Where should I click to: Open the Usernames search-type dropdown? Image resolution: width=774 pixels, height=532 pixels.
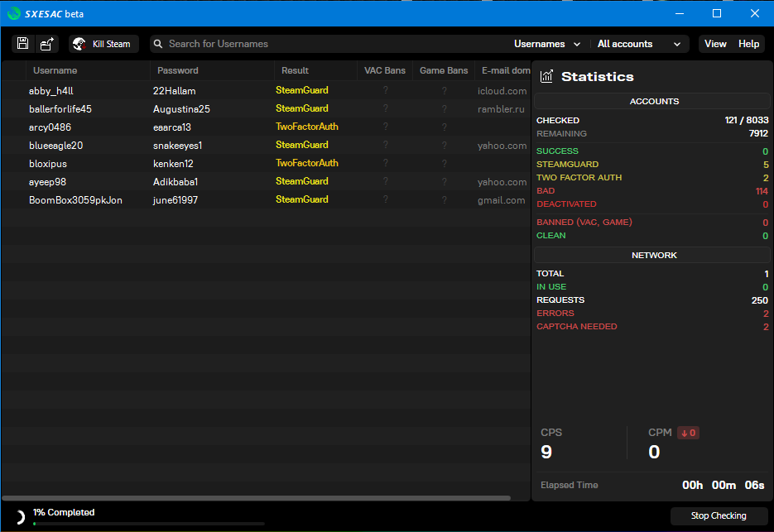point(547,44)
